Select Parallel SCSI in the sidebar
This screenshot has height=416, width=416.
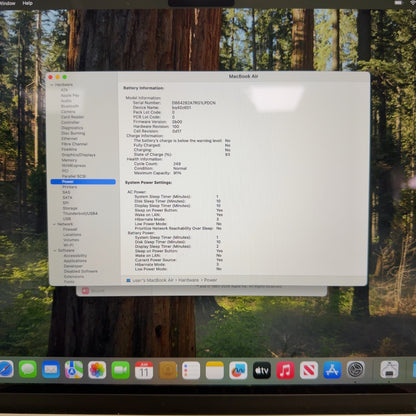74,176
